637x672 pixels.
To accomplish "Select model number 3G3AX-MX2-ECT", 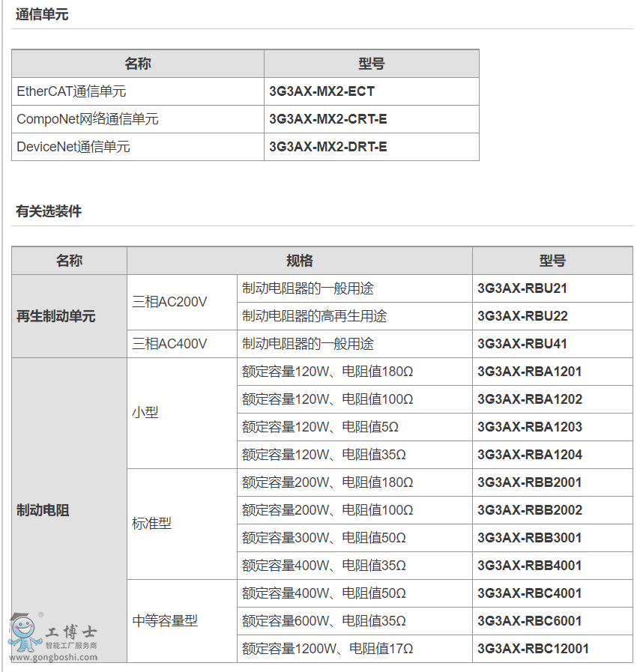I will click(322, 91).
